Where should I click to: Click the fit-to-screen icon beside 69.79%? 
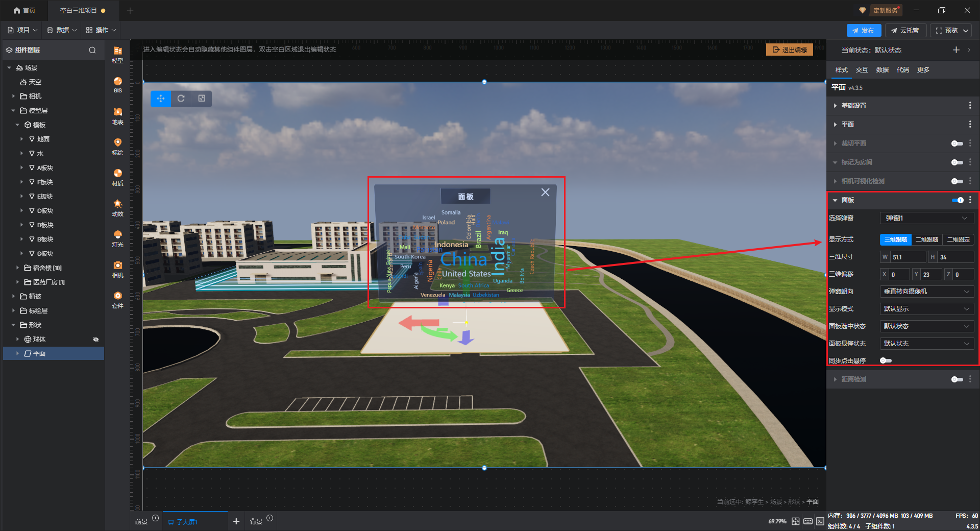click(796, 521)
